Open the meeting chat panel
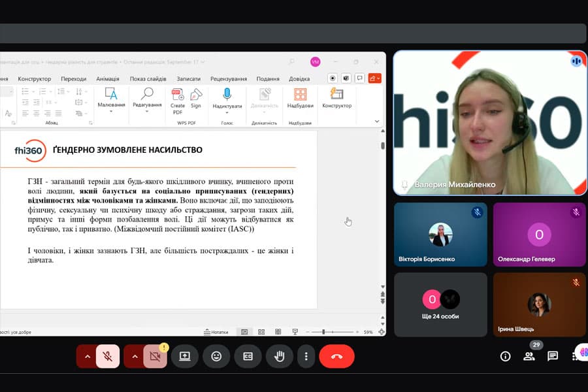This screenshot has height=392, width=588. (x=553, y=356)
